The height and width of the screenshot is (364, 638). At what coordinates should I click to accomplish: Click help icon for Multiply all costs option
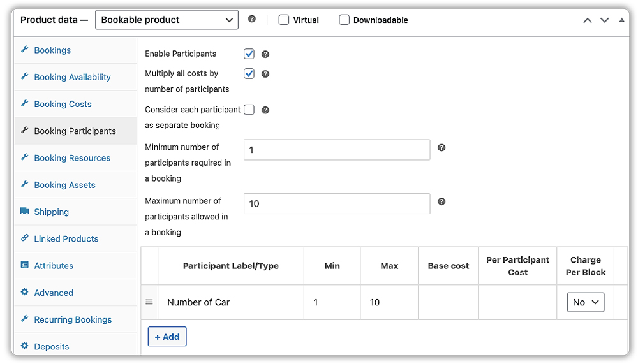265,74
